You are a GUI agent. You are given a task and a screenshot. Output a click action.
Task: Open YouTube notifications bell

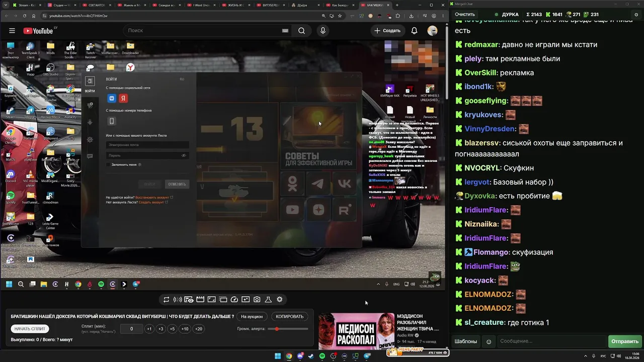[x=414, y=31]
